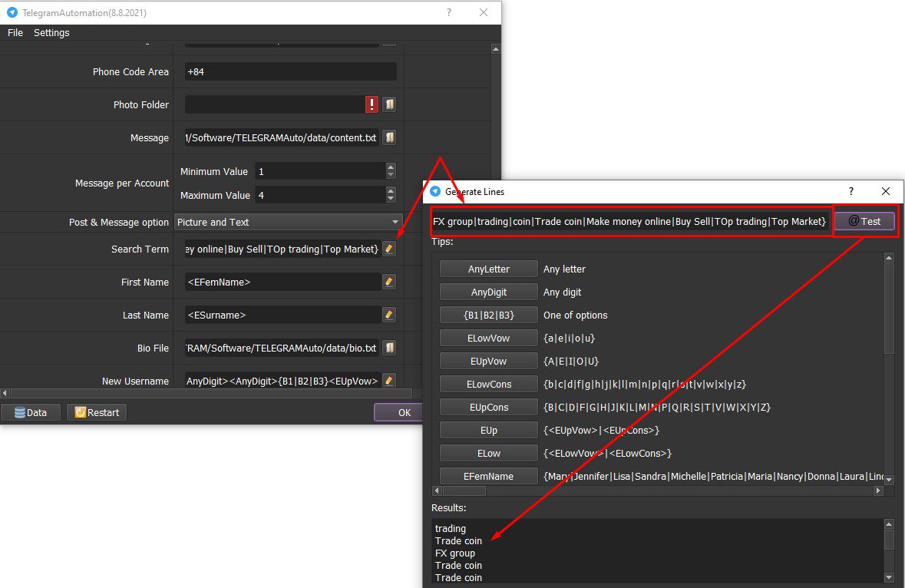Click left arrow of main window horizontal scrollbar
This screenshot has width=905, height=588.
click(5, 393)
